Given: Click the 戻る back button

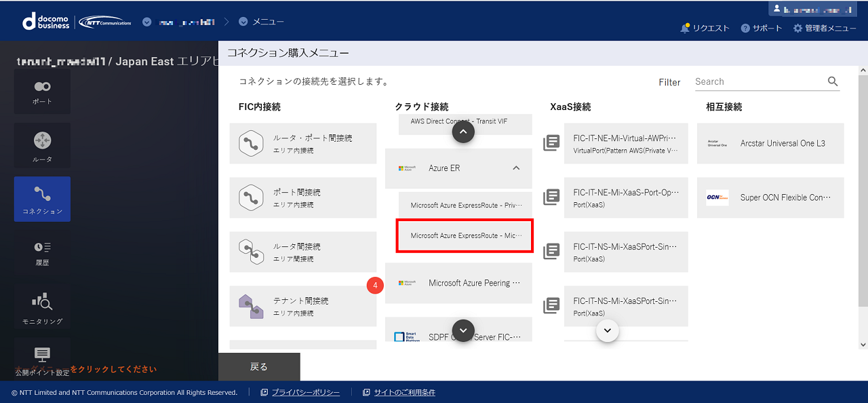Looking at the screenshot, I should 259,367.
